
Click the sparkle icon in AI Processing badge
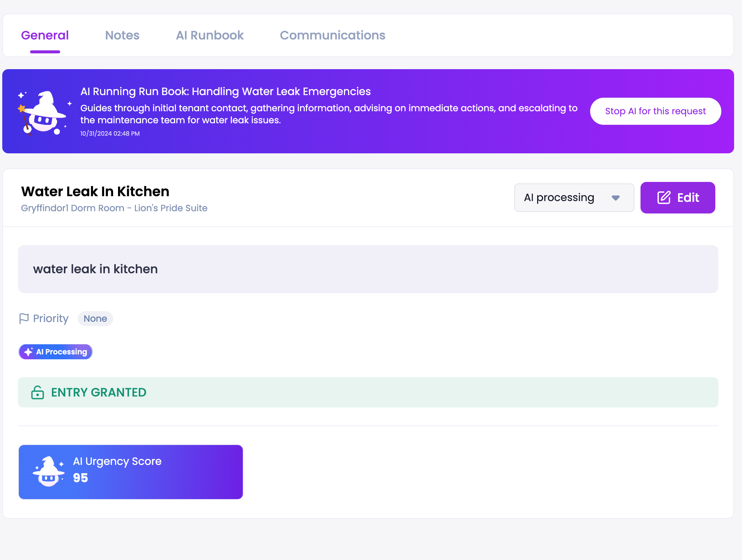tap(29, 352)
